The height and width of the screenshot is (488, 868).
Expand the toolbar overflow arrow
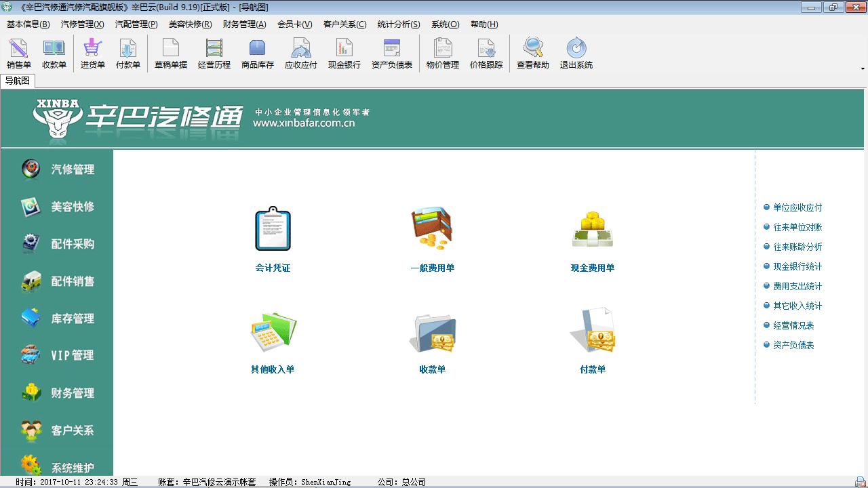pos(863,68)
